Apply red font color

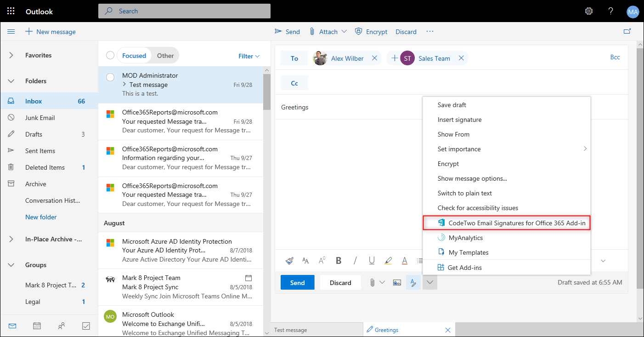point(405,261)
